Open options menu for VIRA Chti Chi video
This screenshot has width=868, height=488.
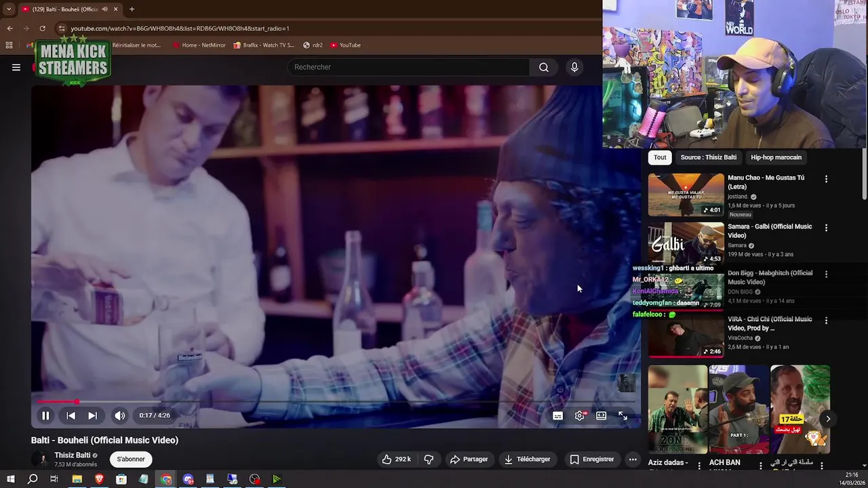(826, 321)
